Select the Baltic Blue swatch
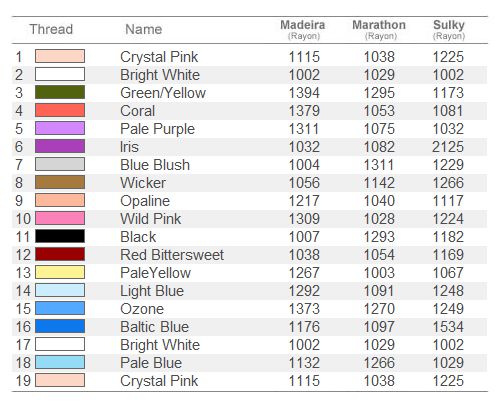The width and height of the screenshot is (500, 402). (60, 326)
